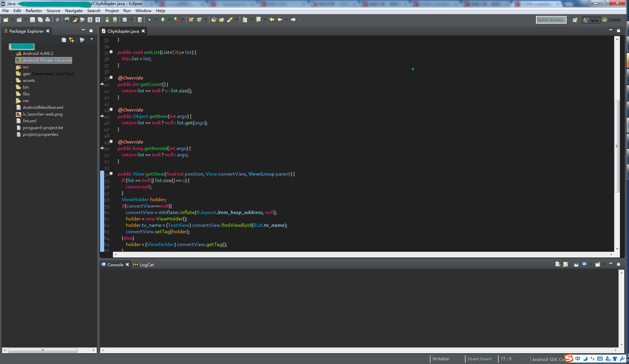Open the Window menu
629x364 pixels.
pos(143,10)
